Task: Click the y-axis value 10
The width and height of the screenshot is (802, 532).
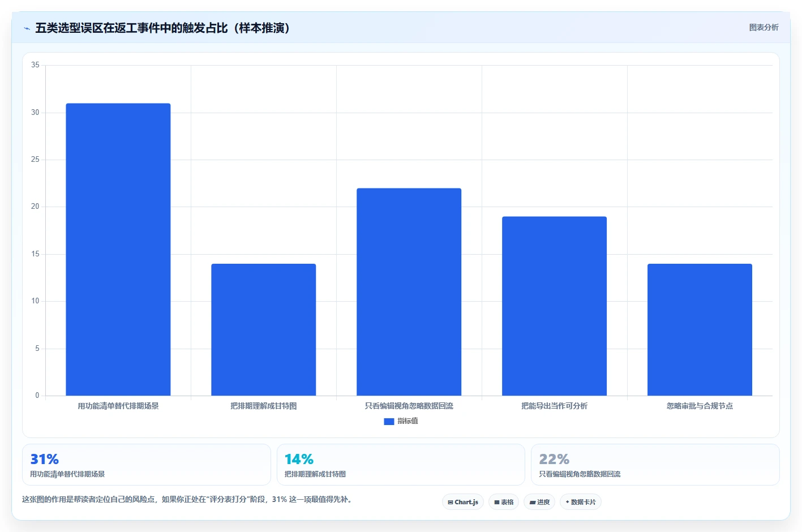Action: [35, 301]
